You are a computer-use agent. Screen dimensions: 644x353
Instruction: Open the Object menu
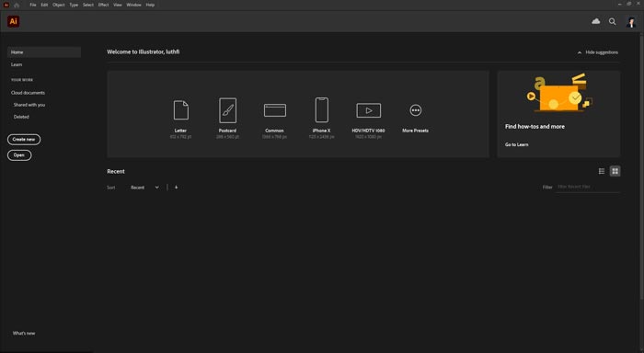(x=58, y=5)
